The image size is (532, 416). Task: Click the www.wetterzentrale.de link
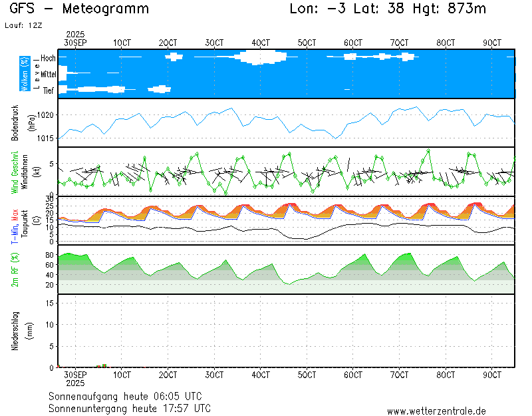tap(436, 411)
